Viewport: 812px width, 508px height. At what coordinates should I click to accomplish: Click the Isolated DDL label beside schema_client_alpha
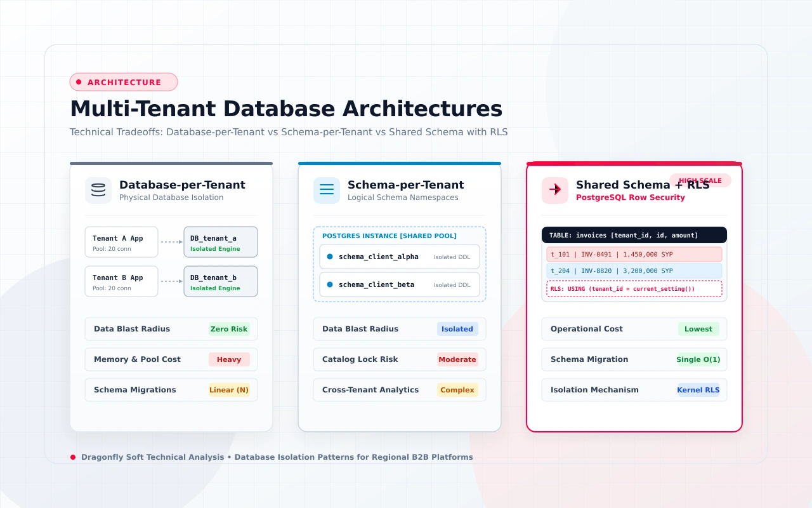point(452,257)
